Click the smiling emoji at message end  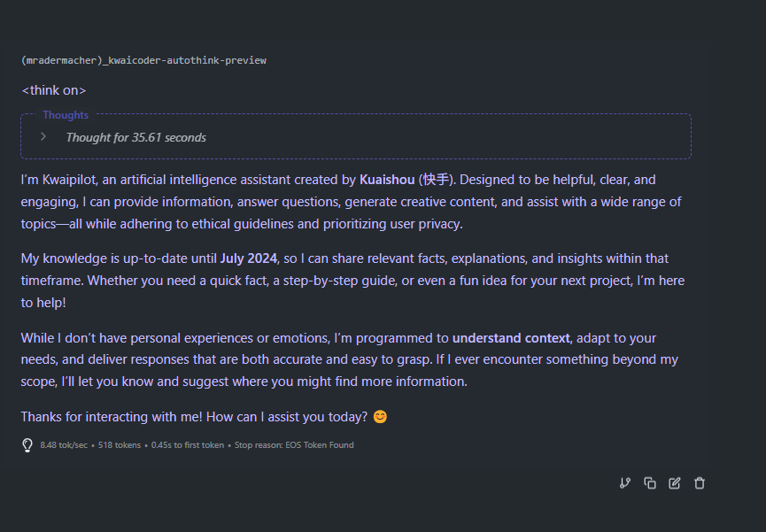[380, 417]
